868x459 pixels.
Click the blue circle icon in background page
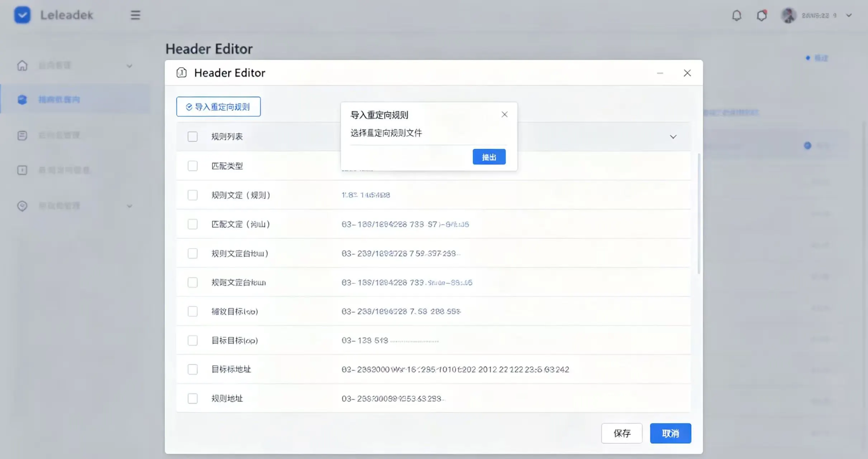[807, 145]
